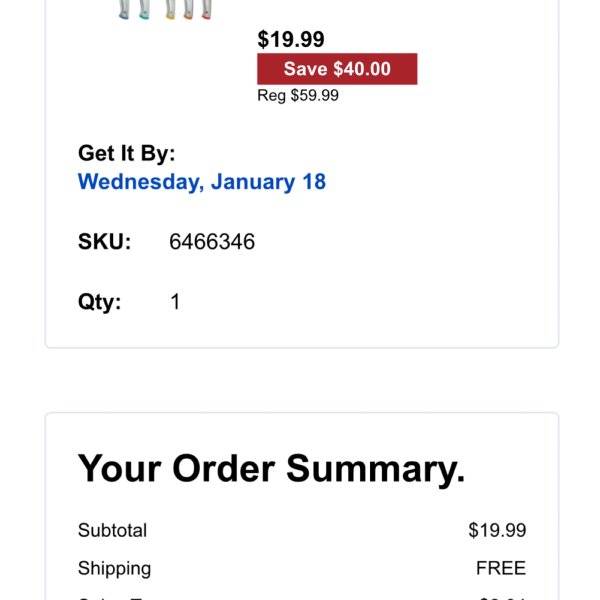Click the SKU label
This screenshot has height=600, width=600.
(x=104, y=241)
